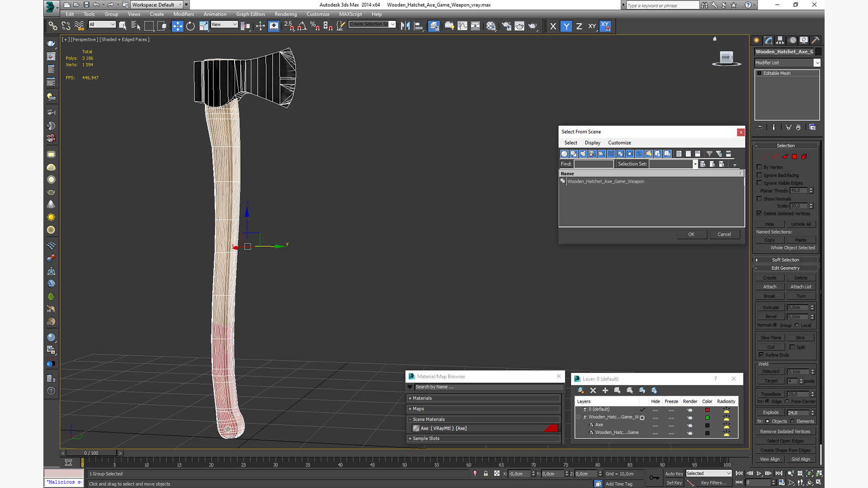Image resolution: width=868 pixels, height=488 pixels.
Task: Open the Create command panel tab
Action: pos(757,40)
